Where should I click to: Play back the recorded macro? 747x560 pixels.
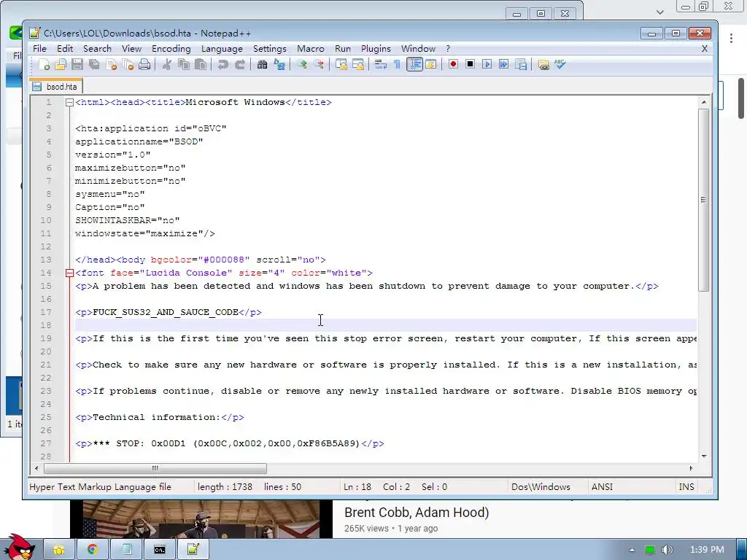tap(487, 64)
